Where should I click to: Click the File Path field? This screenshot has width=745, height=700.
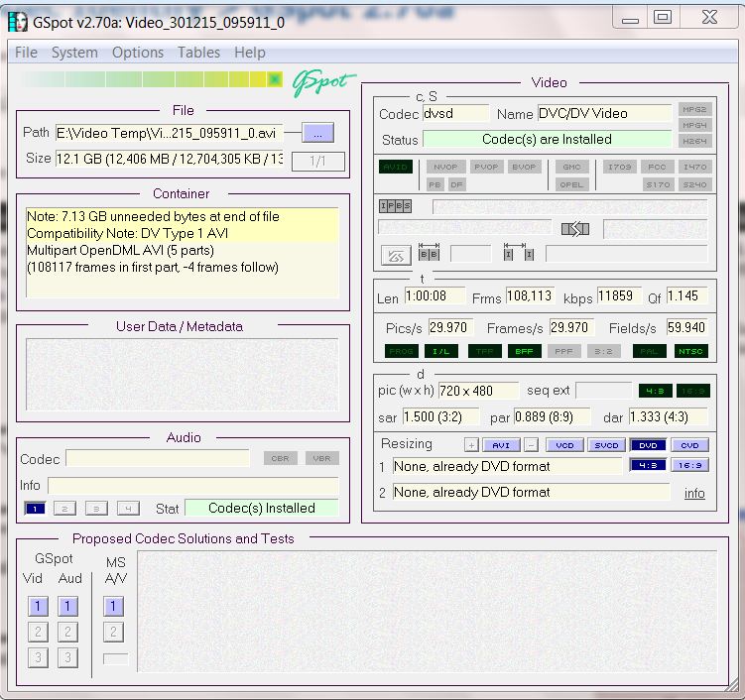pos(170,133)
